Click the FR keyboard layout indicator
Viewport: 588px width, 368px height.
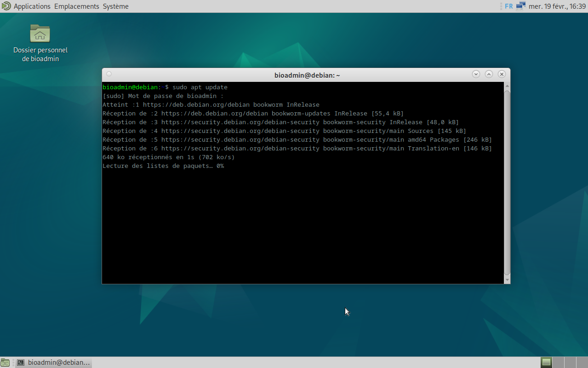(x=508, y=6)
